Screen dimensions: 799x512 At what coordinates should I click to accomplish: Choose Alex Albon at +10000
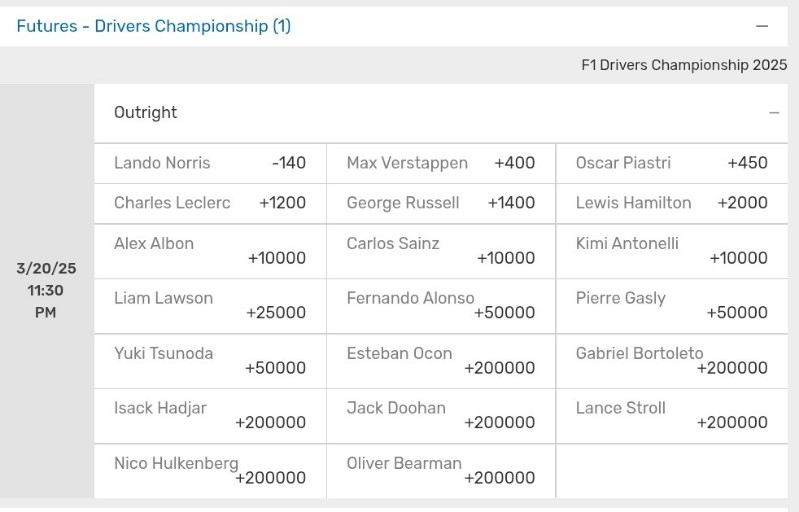point(210,251)
